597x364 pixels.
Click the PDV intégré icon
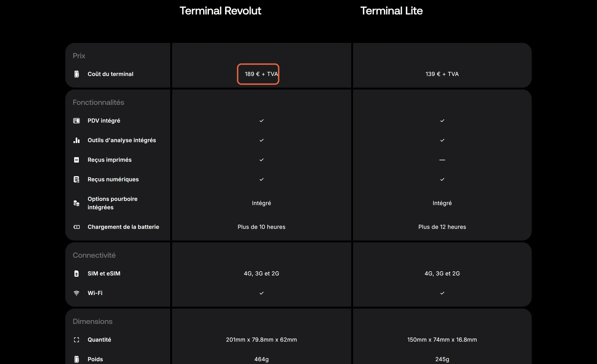(76, 121)
